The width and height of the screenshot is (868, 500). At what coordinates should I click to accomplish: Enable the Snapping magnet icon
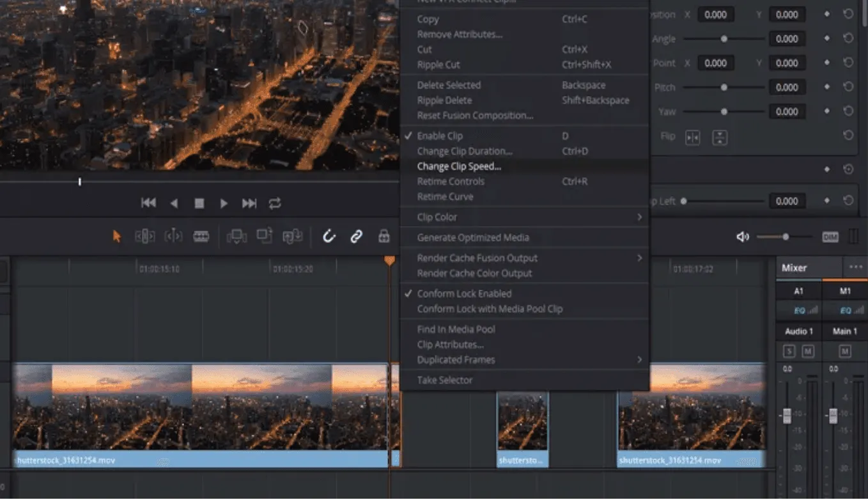pyautogui.click(x=328, y=236)
